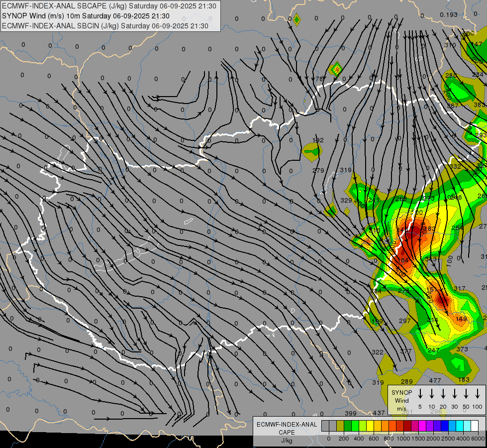Click the 254 value on the map
The width and height of the screenshot is (487, 448).
click(x=458, y=228)
